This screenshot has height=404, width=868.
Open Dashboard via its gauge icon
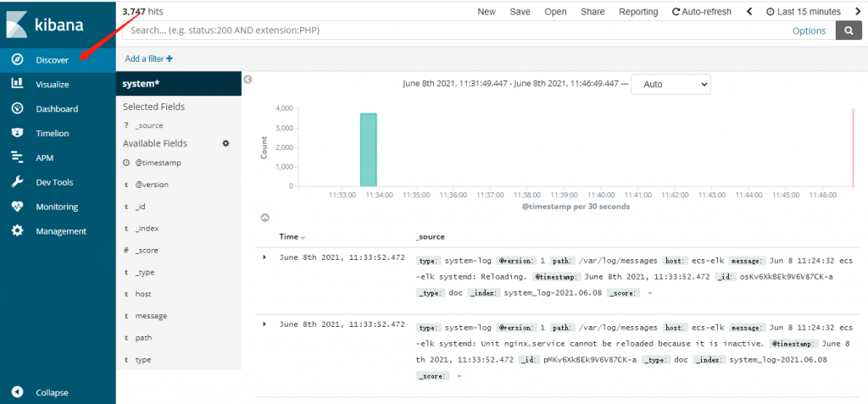17,108
